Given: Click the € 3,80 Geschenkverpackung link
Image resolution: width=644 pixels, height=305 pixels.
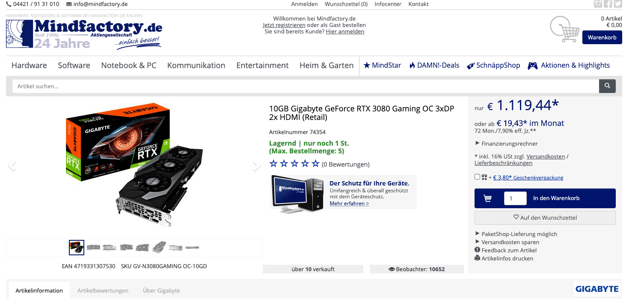Looking at the screenshot, I should coord(528,177).
